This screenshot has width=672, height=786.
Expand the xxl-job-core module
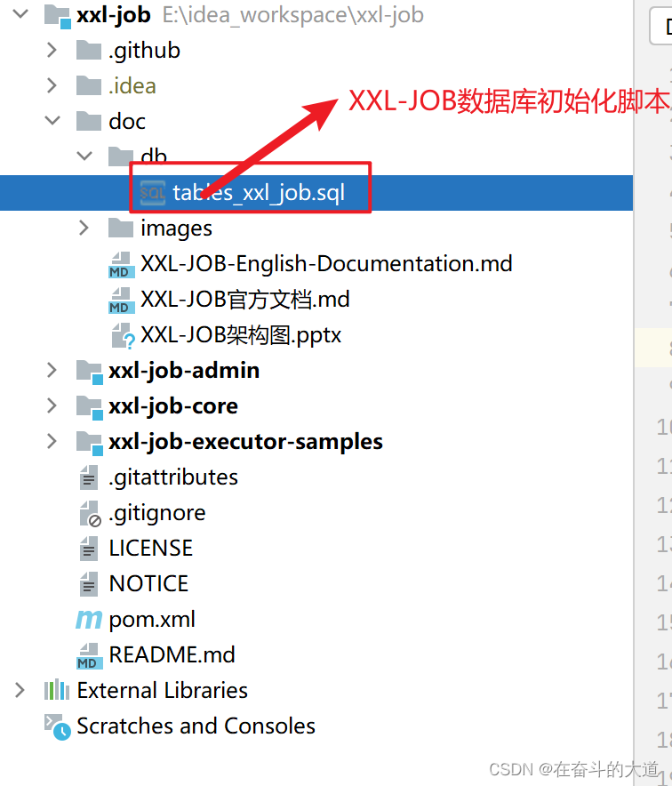click(52, 406)
